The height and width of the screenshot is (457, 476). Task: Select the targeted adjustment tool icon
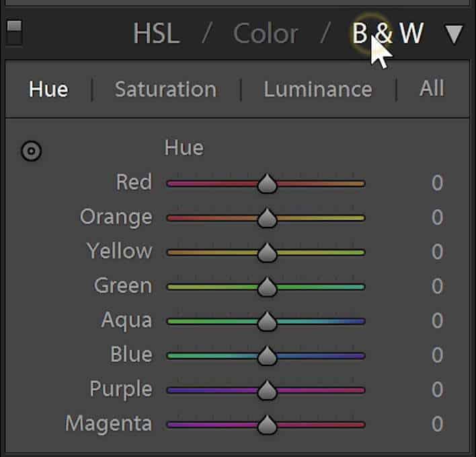point(32,151)
